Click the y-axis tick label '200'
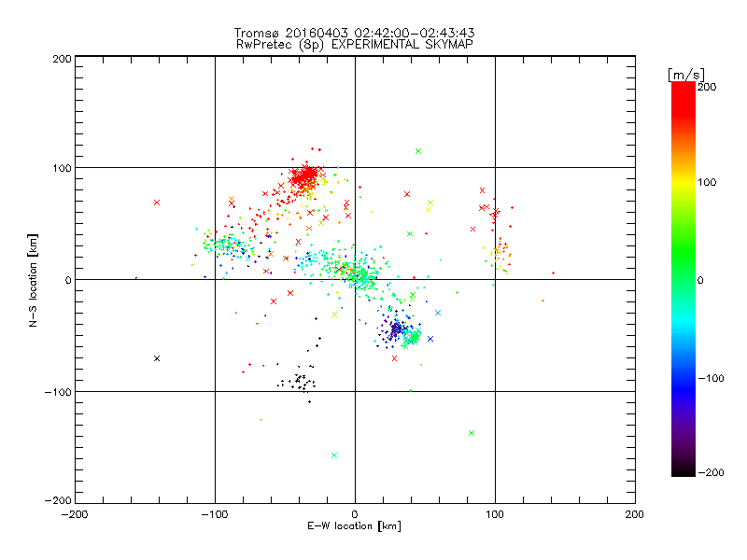 click(62, 59)
